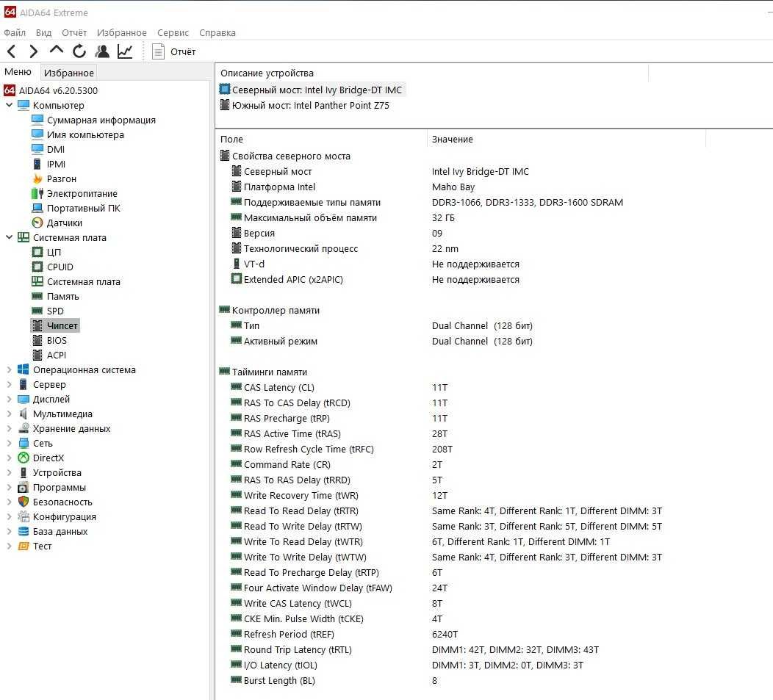This screenshot has height=700, width=773.
Task: Click the DirectX Xbox logo icon
Action: click(24, 458)
